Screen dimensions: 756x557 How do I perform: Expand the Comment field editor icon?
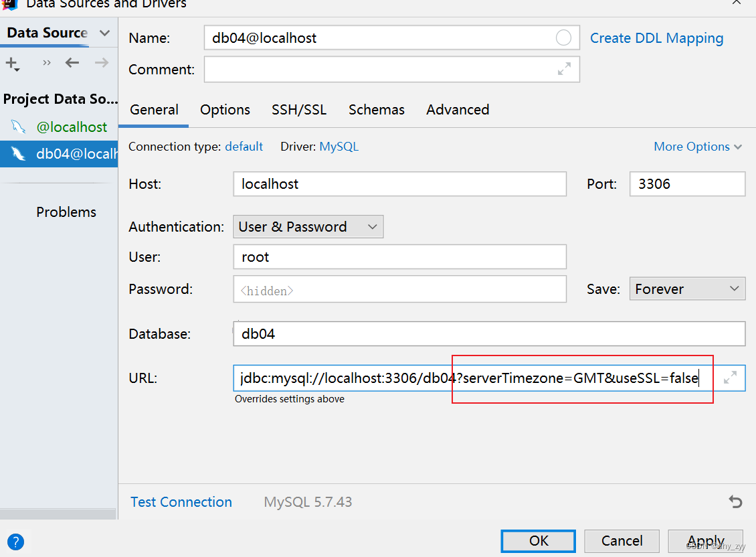564,69
